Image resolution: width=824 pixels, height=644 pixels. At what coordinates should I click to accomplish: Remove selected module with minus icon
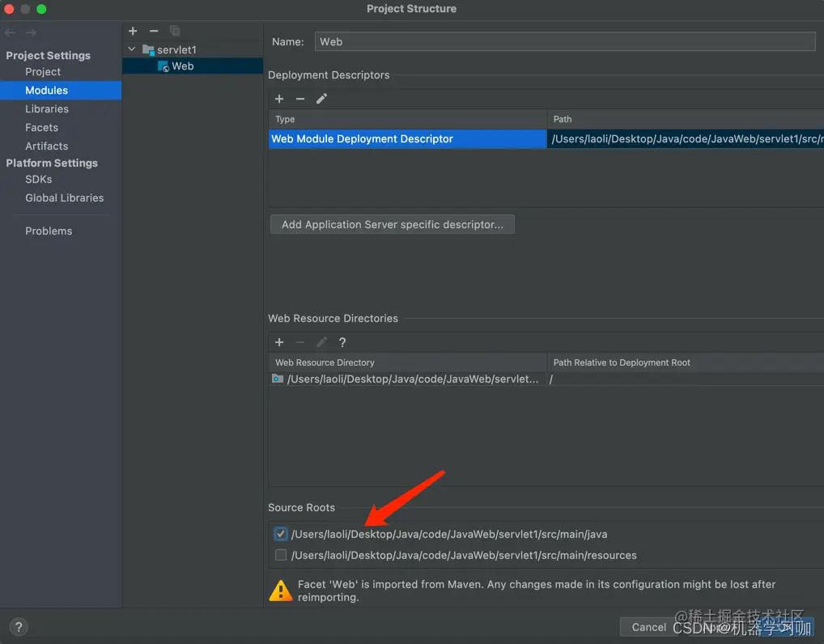pos(154,31)
